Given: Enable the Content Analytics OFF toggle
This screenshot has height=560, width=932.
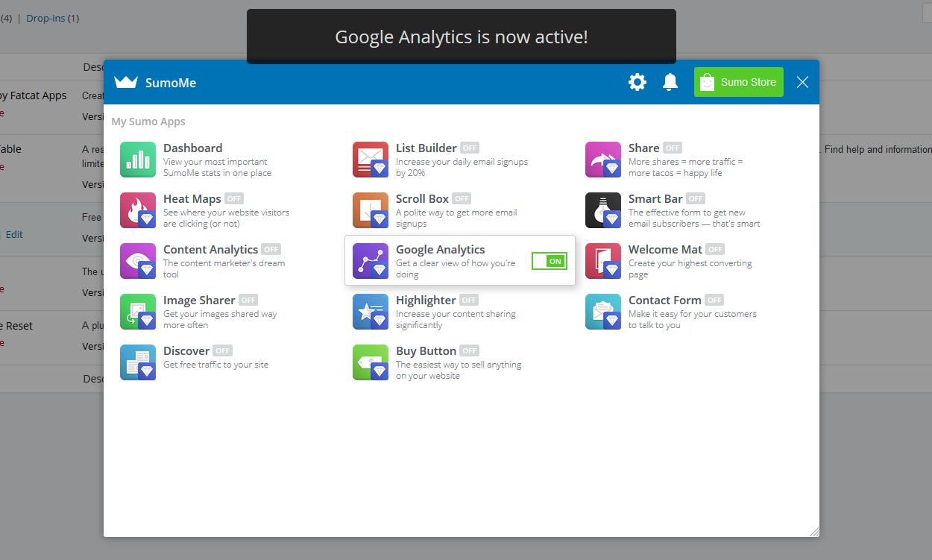Looking at the screenshot, I should [271, 250].
